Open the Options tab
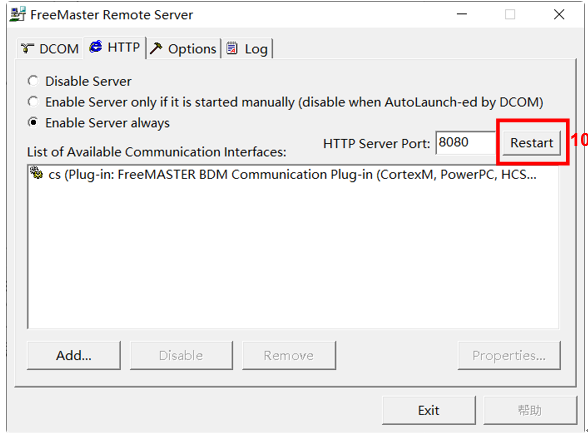This screenshot has width=588, height=433. (x=183, y=48)
